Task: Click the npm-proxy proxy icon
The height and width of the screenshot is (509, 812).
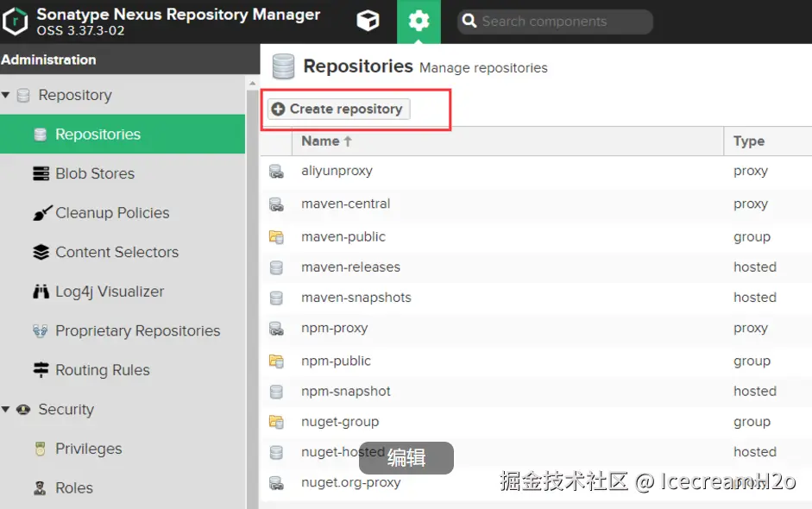Action: coord(276,329)
